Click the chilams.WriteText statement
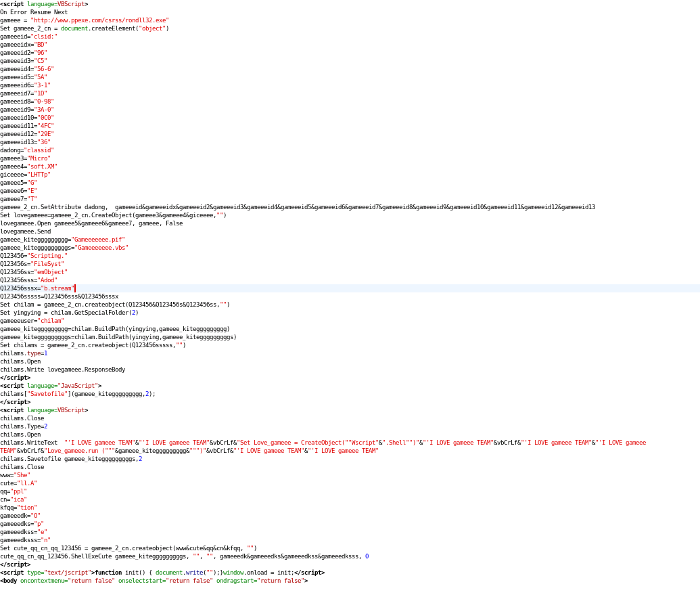700x599 pixels. pyautogui.click(x=323, y=446)
